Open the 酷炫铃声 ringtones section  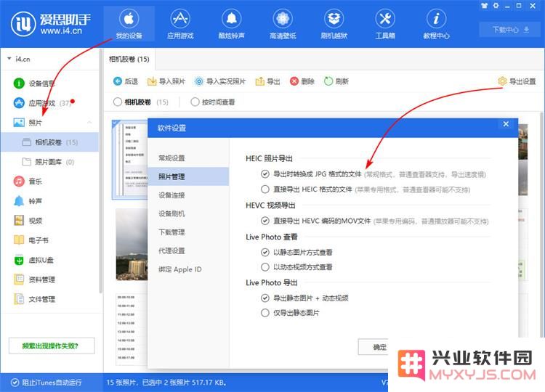tap(232, 24)
